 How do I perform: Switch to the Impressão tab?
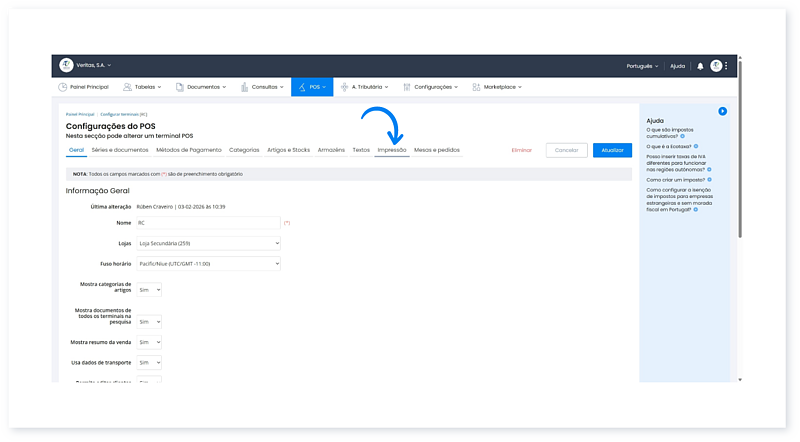click(x=391, y=150)
